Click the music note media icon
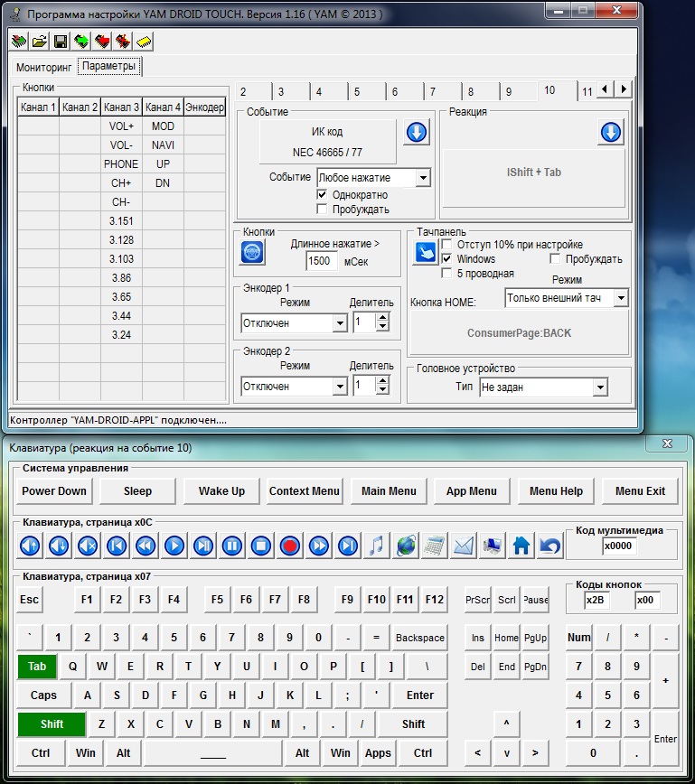Viewport: 695px width, 784px height. click(377, 546)
